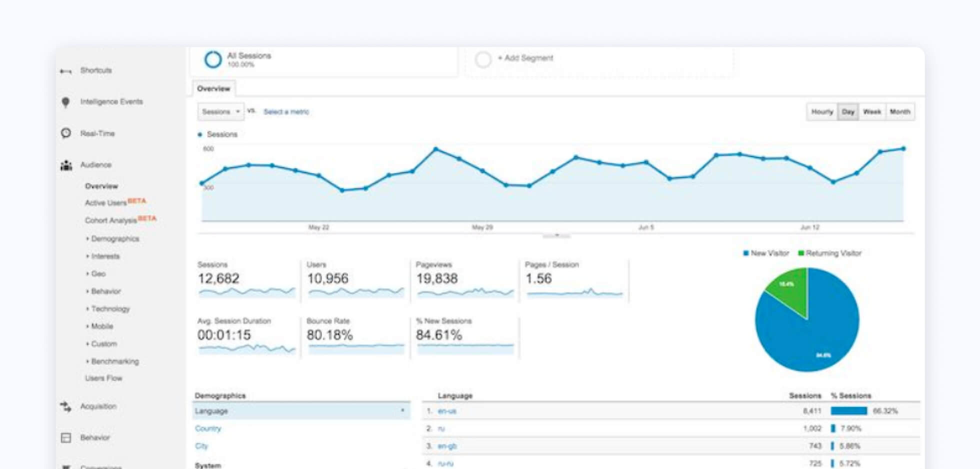Toggle chart view to Month
The width and height of the screenshot is (980, 469).
(x=900, y=112)
